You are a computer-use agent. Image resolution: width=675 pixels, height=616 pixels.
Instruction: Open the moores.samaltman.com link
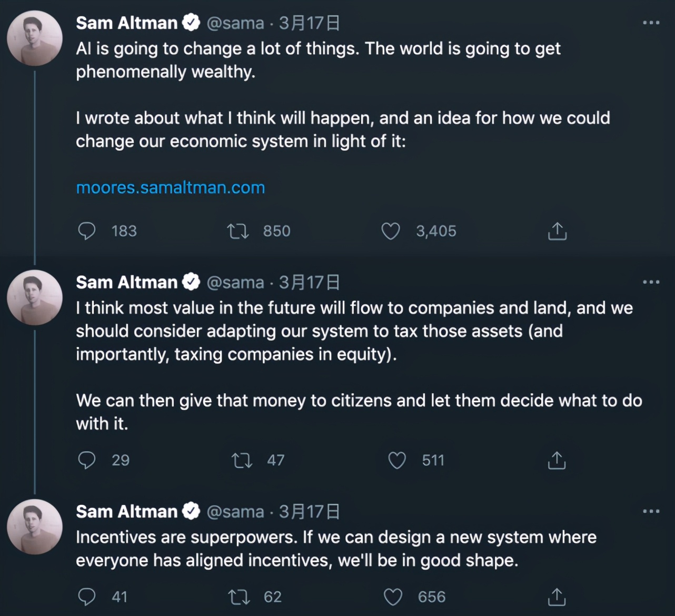point(171,188)
